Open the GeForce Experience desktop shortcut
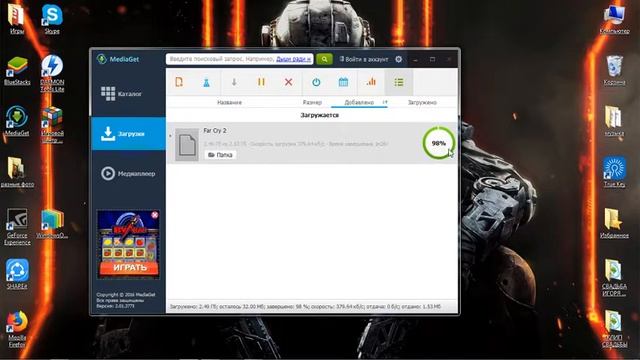Screen dimensions: 640x360 [17, 227]
